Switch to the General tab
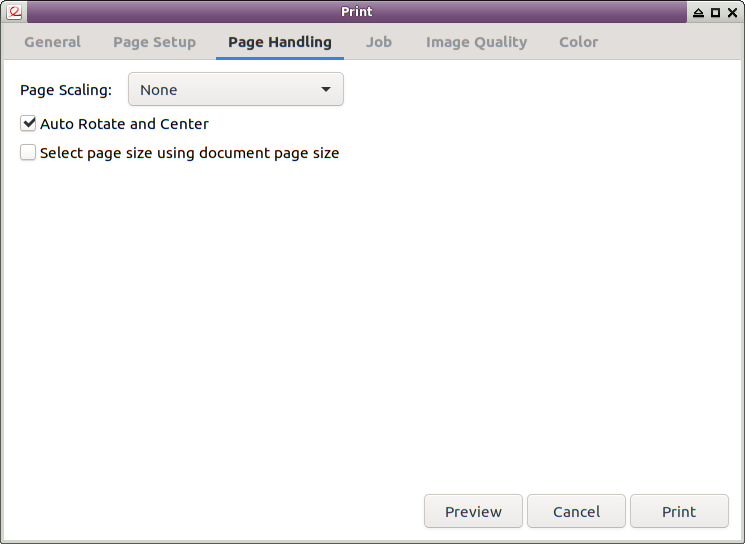 (x=52, y=42)
